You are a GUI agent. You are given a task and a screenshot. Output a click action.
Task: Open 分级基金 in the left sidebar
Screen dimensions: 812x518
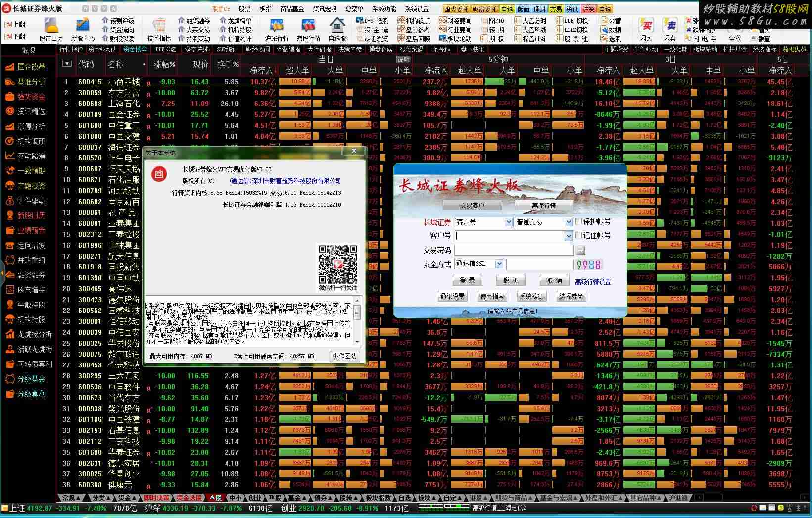click(x=25, y=379)
